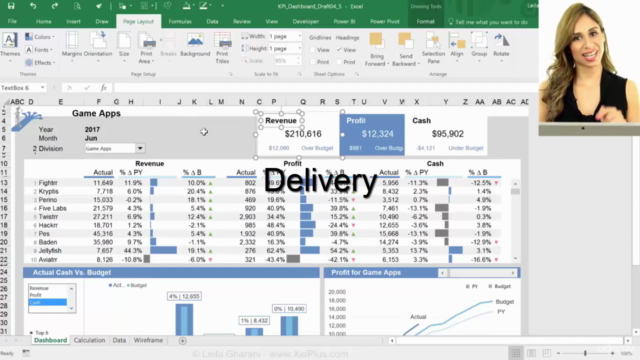Click the Send Backward button

tap(405, 50)
